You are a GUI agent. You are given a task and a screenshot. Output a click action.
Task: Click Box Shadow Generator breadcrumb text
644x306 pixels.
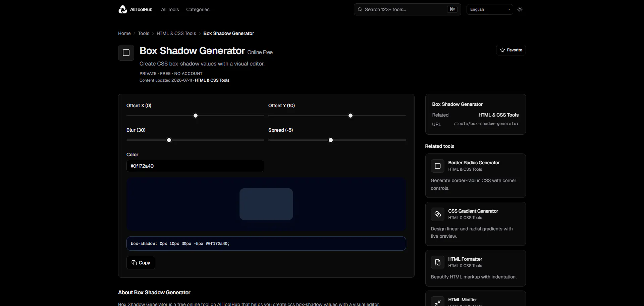tap(229, 33)
